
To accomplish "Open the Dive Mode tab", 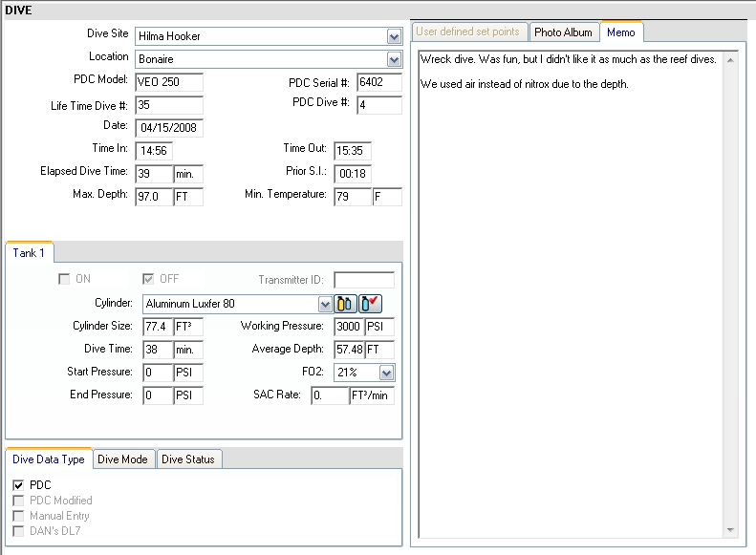I will tap(122, 459).
